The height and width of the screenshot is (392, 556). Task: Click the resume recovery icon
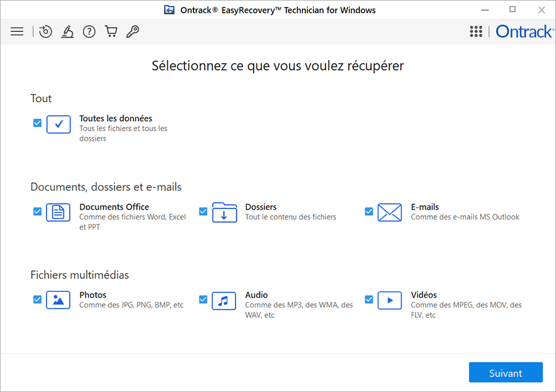click(x=46, y=32)
